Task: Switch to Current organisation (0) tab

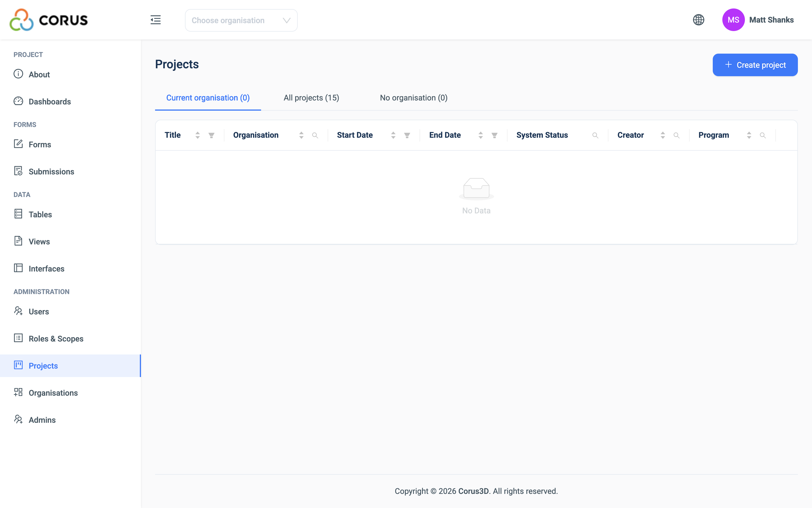Action: (x=208, y=98)
